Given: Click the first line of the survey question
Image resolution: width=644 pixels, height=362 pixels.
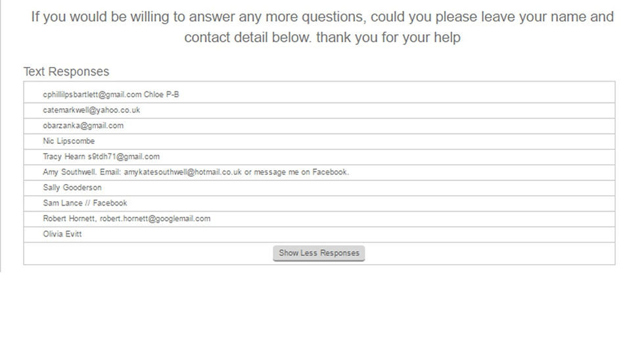Looking at the screenshot, I should point(322,17).
